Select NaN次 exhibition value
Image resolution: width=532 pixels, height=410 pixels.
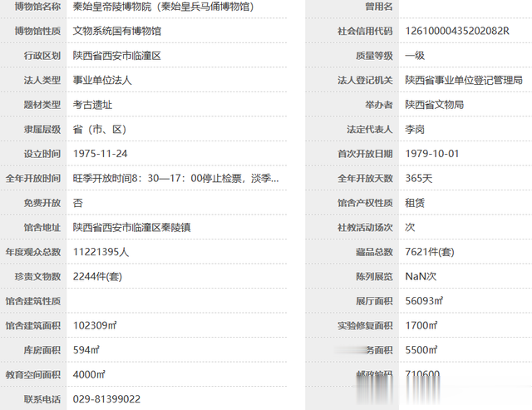[x=421, y=277]
